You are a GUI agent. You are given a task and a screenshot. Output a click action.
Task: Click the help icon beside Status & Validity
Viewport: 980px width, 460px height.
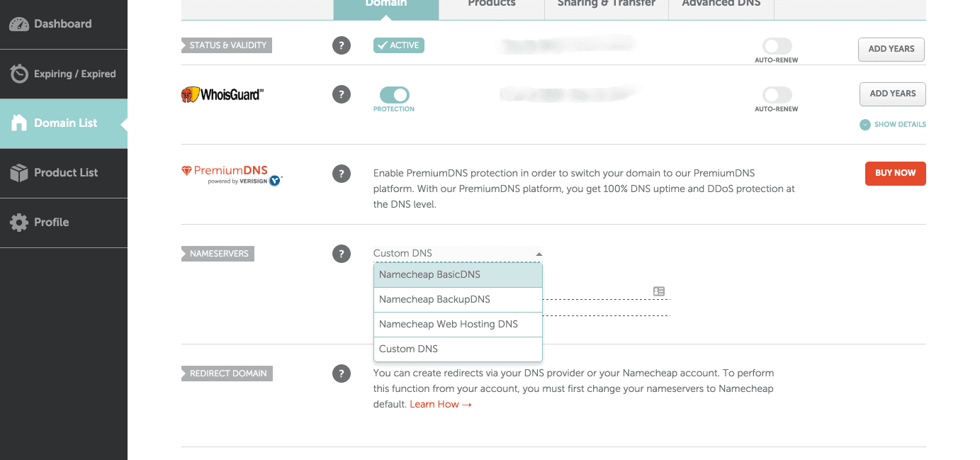point(342,46)
